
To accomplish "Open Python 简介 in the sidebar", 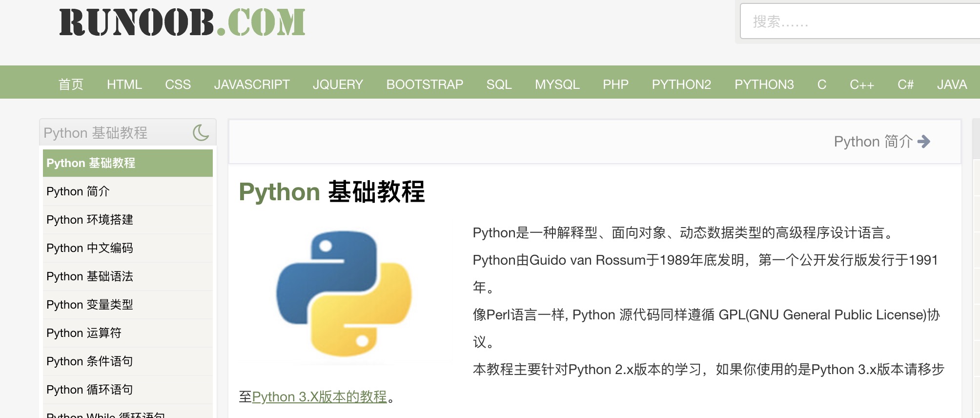I will click(128, 191).
